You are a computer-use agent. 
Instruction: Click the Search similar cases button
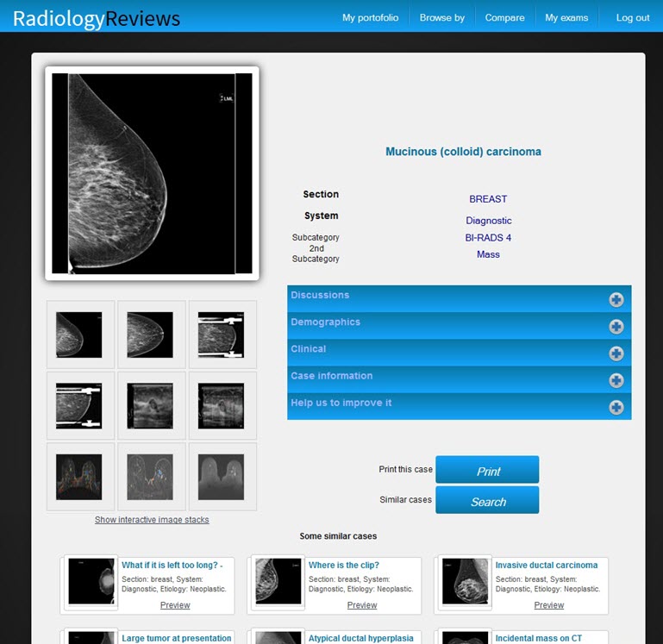click(487, 500)
